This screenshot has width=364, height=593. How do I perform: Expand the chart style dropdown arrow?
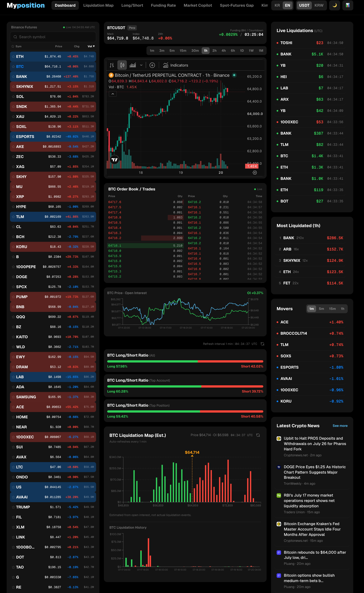[141, 65]
